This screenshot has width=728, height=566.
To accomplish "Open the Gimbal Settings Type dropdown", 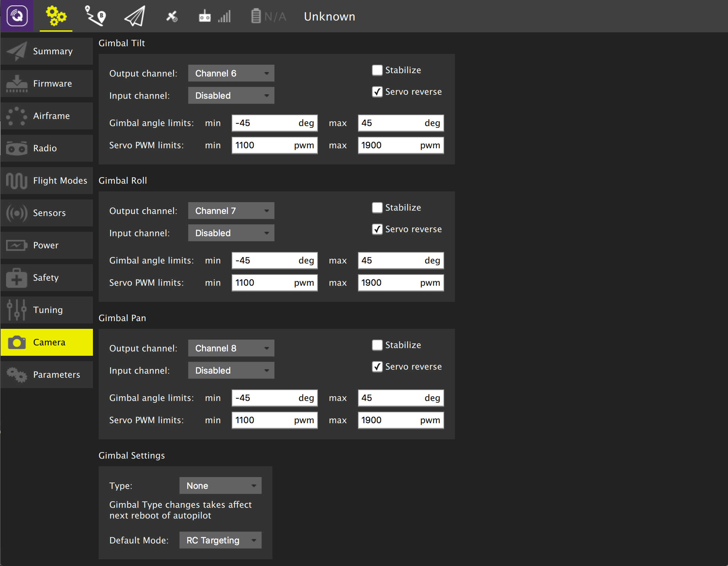I will (x=220, y=485).
